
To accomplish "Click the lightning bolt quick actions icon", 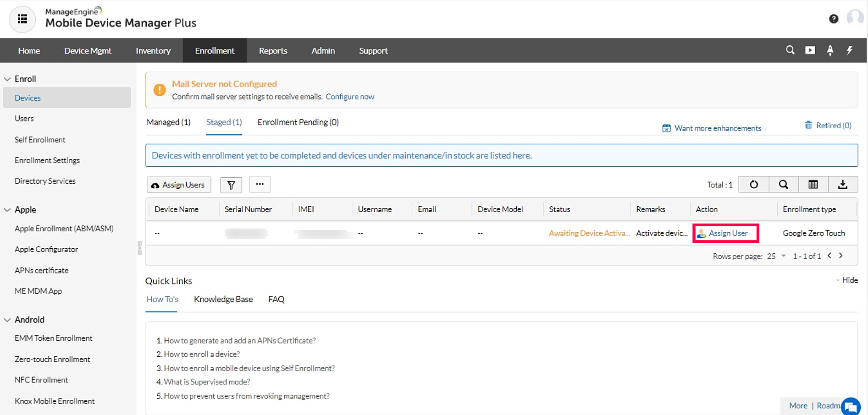I will [850, 50].
